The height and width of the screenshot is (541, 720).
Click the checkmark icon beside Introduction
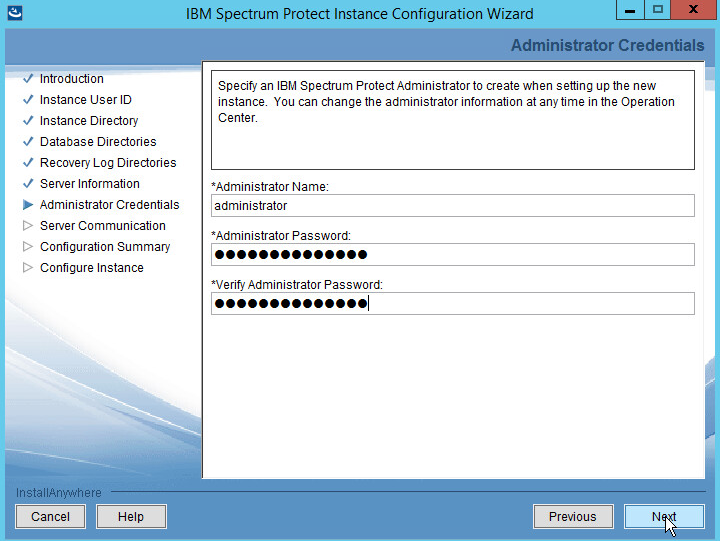pos(28,79)
